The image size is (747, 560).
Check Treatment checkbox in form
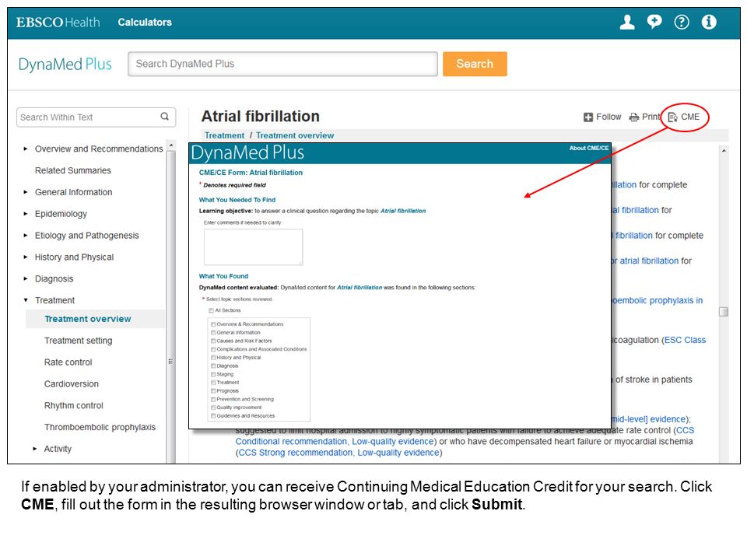(213, 383)
